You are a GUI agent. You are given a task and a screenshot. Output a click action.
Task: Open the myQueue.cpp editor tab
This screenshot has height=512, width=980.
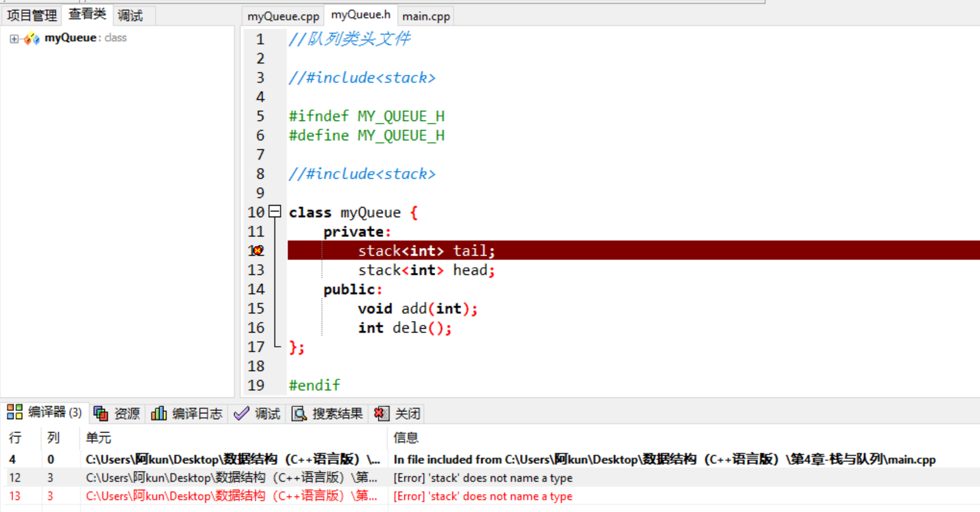pyautogui.click(x=283, y=16)
